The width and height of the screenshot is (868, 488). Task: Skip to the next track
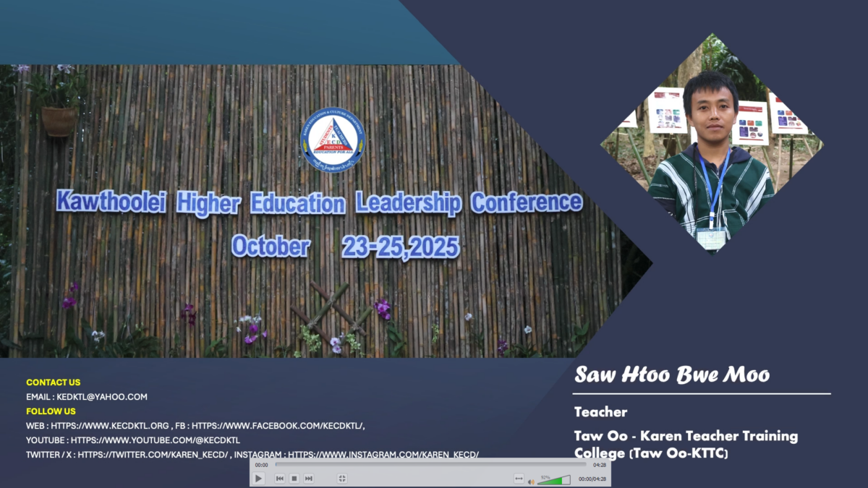309,479
